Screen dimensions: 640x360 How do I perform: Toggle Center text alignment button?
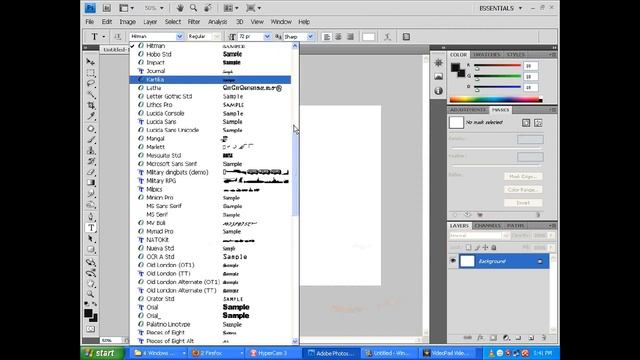pyautogui.click(x=338, y=37)
